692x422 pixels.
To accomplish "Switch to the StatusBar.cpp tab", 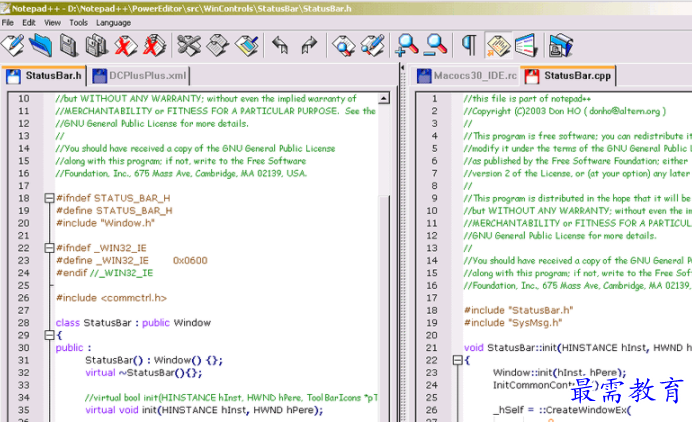I will click(x=569, y=76).
